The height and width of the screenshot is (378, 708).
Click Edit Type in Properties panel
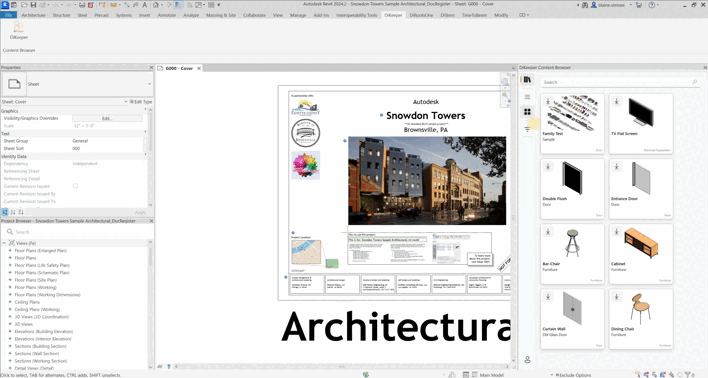(x=141, y=102)
